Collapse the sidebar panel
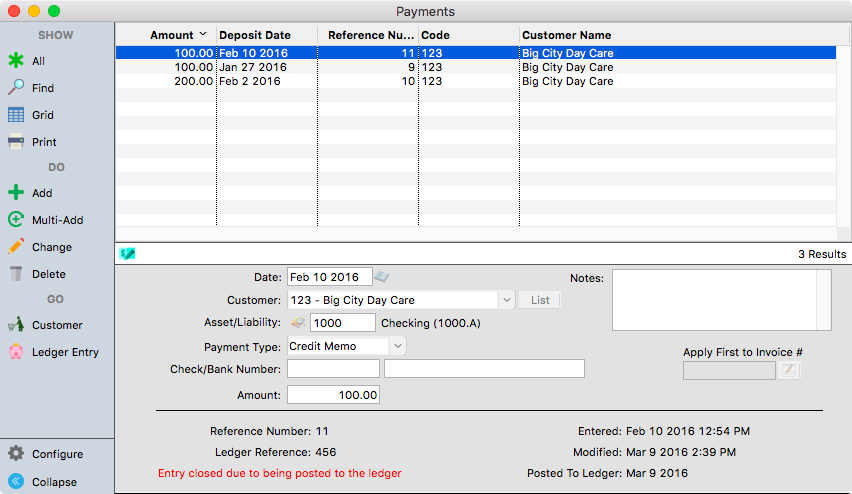Screen dimensions: 852x494 tap(16, 481)
